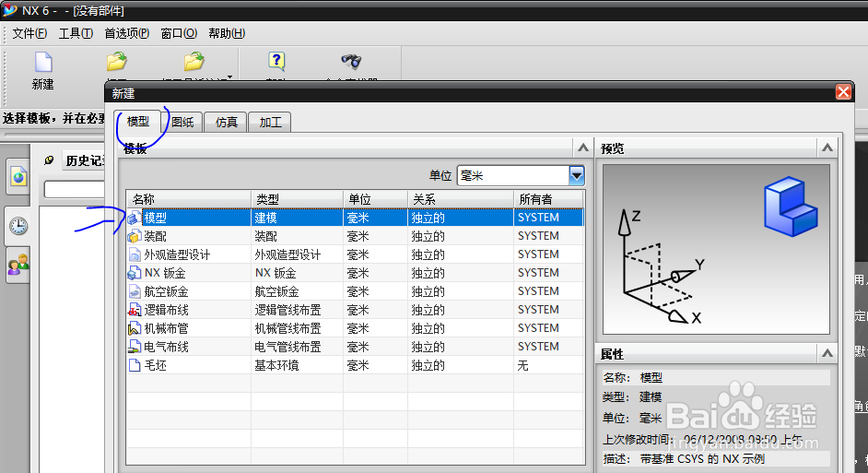Click the 模型 template row icon
This screenshot has width=868, height=473.
(134, 218)
